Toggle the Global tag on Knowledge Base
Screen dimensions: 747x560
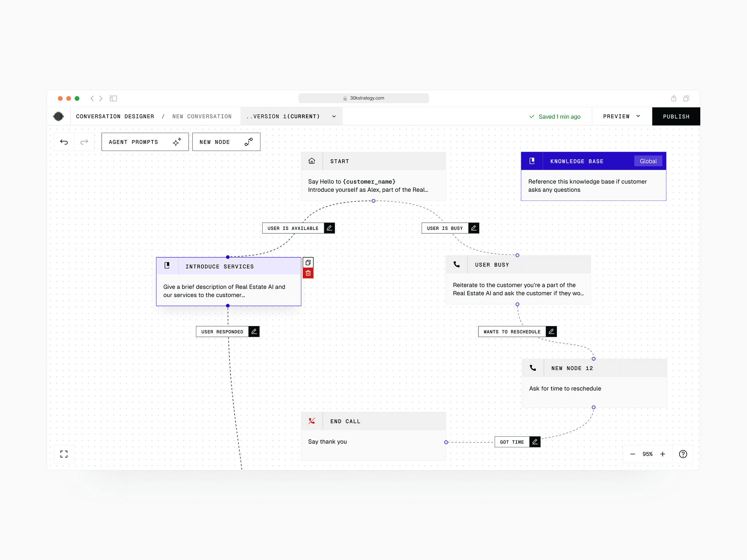(x=648, y=161)
